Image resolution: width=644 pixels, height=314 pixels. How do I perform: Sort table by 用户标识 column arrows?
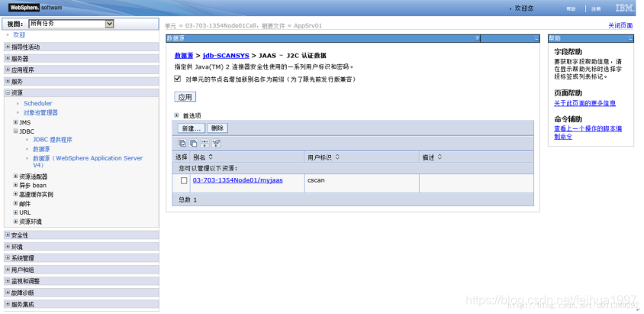coord(337,157)
